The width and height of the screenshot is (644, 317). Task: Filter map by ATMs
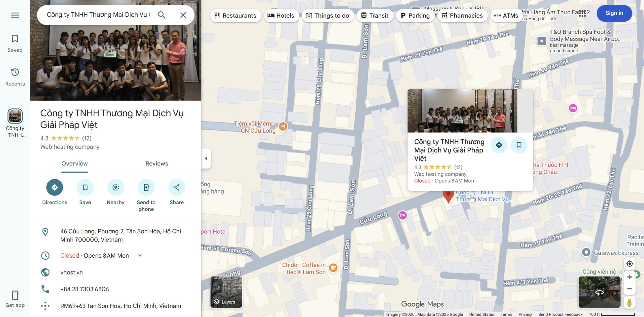[506, 16]
